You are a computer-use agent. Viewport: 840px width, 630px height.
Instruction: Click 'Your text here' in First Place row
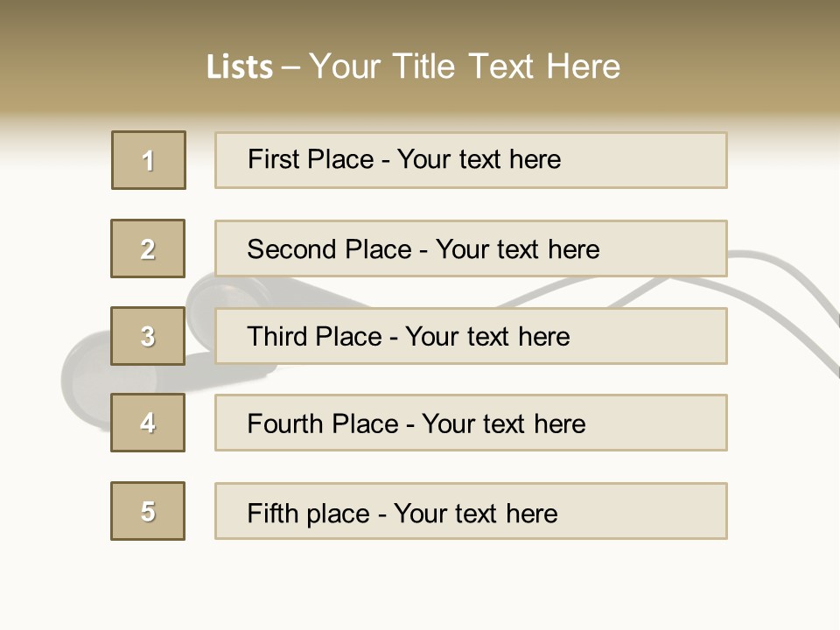pos(479,159)
